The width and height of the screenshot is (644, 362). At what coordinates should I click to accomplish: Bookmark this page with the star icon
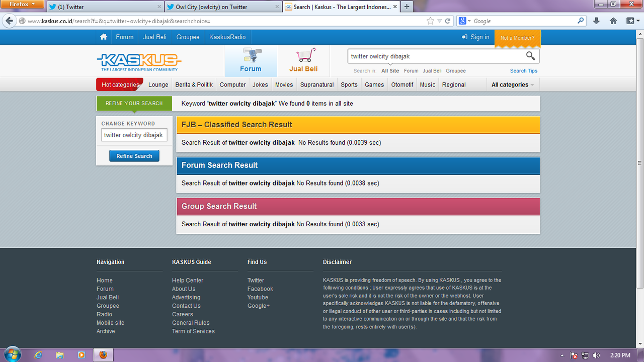tap(430, 21)
